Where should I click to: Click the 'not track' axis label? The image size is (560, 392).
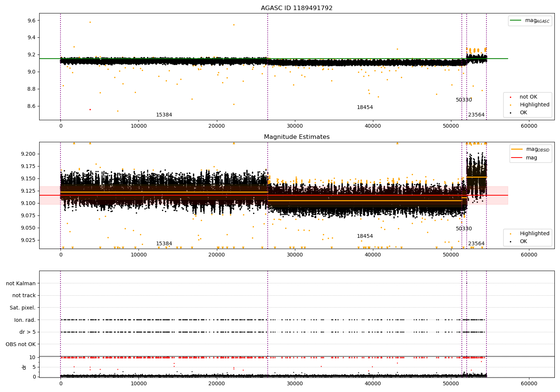pos(24,295)
